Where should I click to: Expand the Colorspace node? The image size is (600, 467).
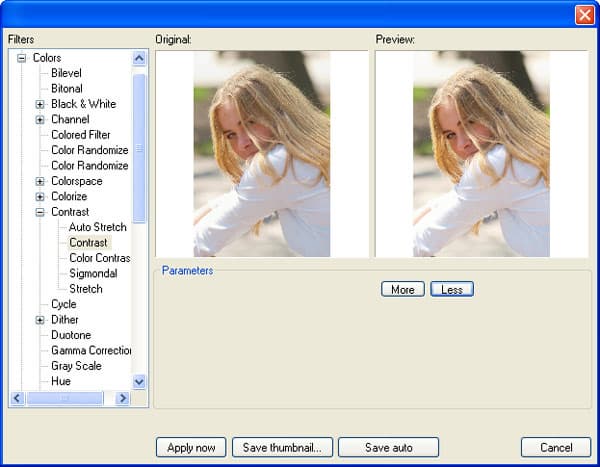click(40, 181)
